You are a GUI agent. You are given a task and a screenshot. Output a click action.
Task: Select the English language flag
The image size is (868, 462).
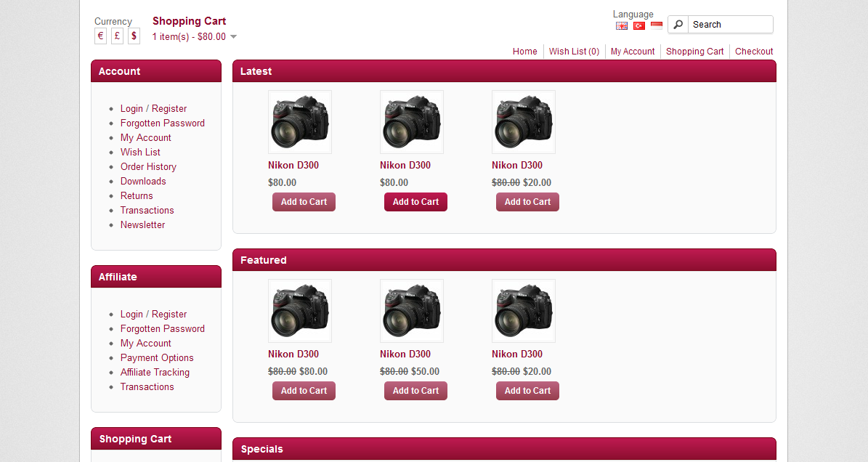pyautogui.click(x=622, y=25)
